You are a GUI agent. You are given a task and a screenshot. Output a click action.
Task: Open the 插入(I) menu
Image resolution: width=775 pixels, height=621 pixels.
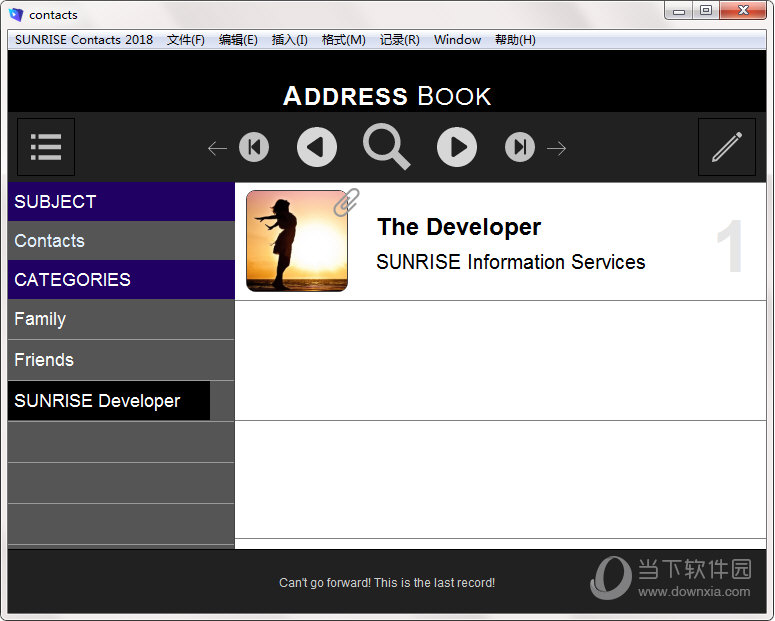290,40
